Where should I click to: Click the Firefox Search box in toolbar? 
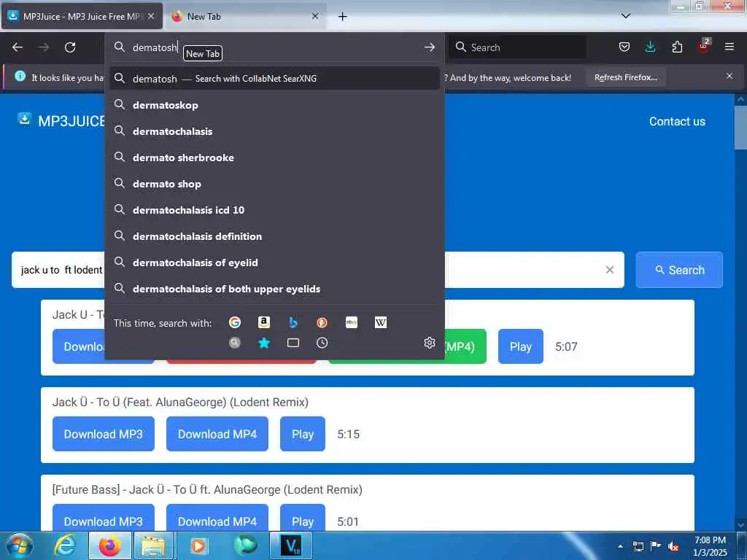point(518,47)
